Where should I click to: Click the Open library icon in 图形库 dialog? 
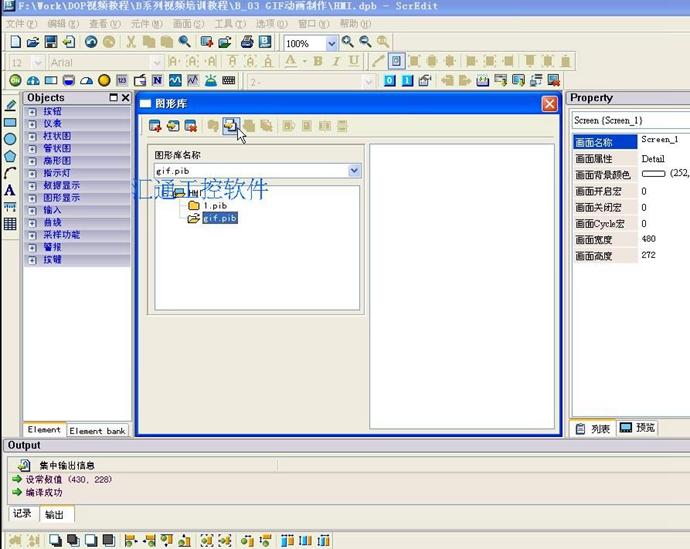point(173,126)
